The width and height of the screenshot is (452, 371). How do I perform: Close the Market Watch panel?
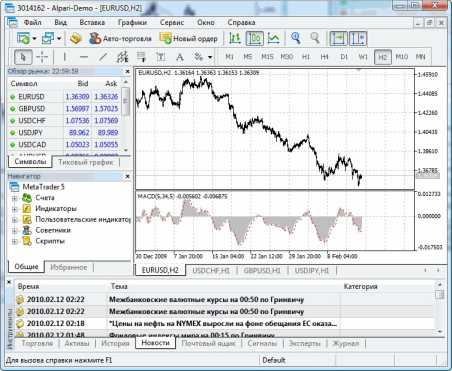(127, 71)
